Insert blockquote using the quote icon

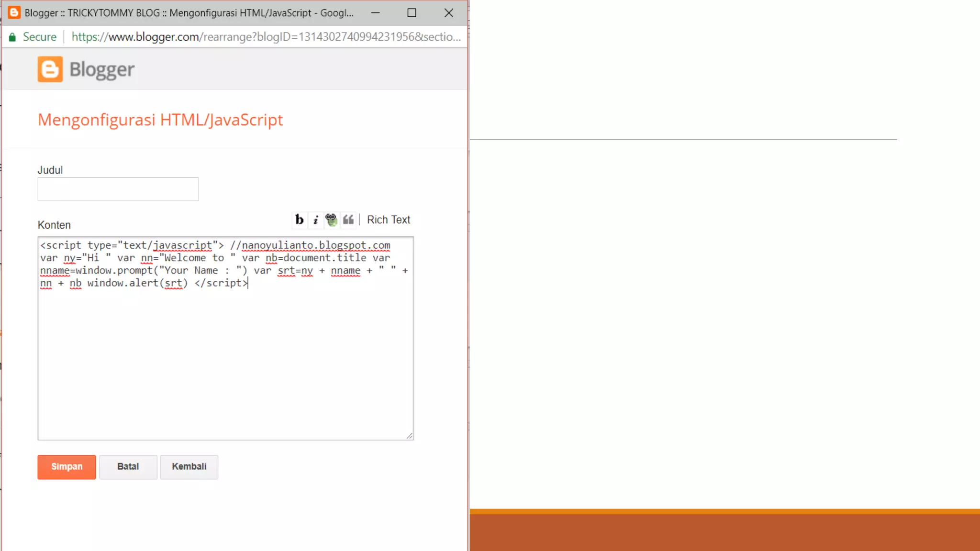348,220
